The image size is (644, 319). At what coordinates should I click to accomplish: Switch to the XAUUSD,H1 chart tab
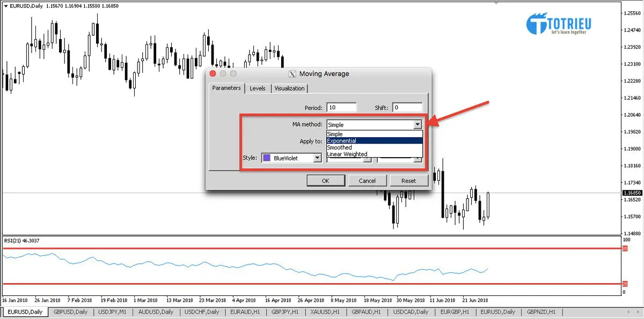pyautogui.click(x=326, y=311)
